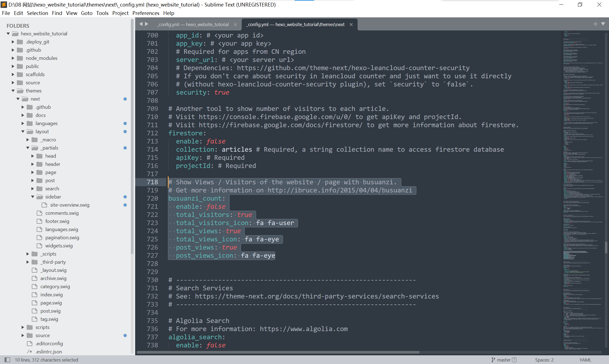Screen dimensions: 609x364
Task: Toggle side bar icon in status bar
Action: pos(7,360)
